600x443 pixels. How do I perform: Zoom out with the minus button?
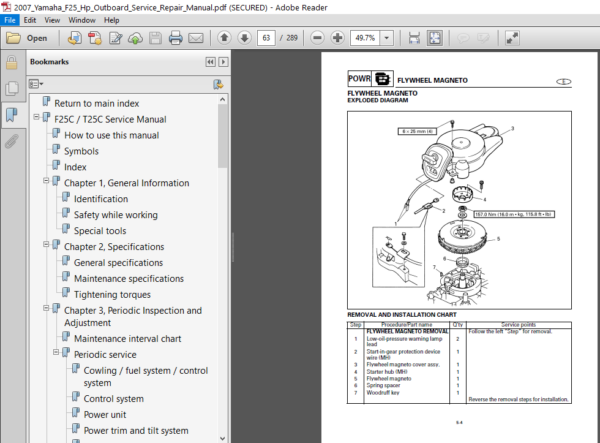pyautogui.click(x=317, y=38)
